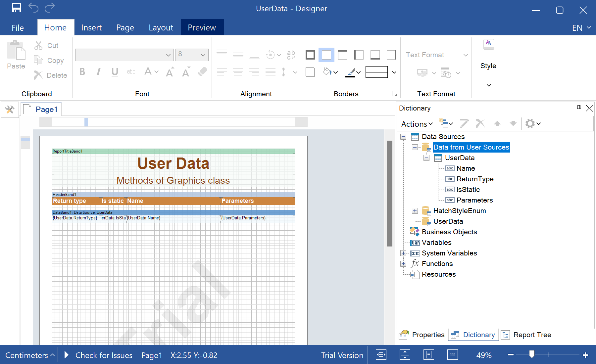Move the dictionary item up
The height and width of the screenshot is (364, 596).
point(497,123)
